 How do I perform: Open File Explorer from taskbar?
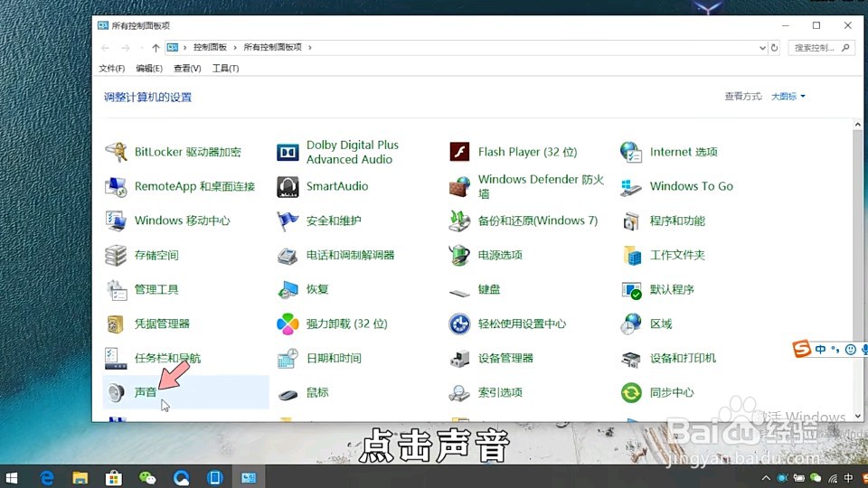click(x=80, y=477)
